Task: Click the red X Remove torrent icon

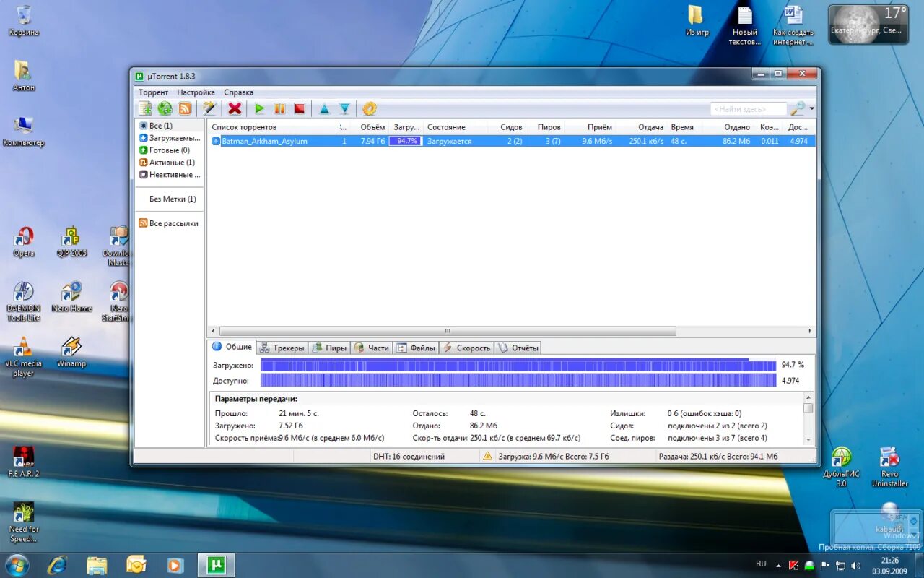Action: (235, 108)
